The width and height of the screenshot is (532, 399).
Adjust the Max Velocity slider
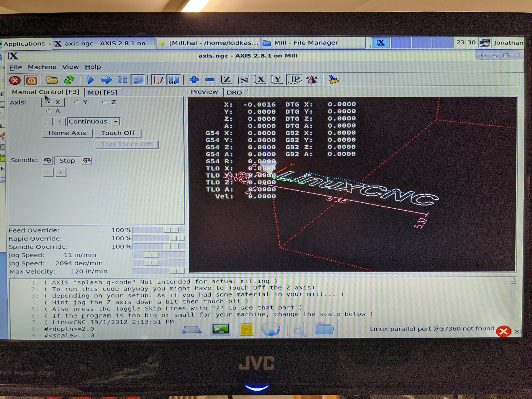pos(158,271)
